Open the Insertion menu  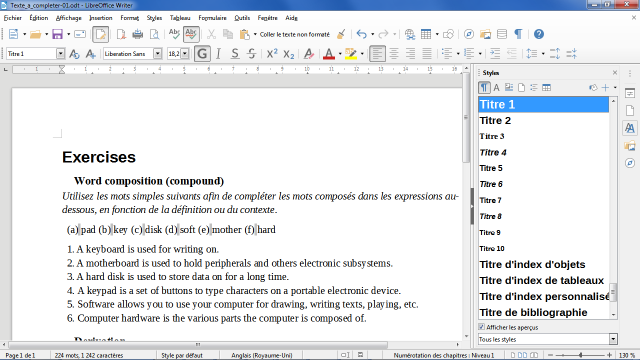[x=100, y=18]
